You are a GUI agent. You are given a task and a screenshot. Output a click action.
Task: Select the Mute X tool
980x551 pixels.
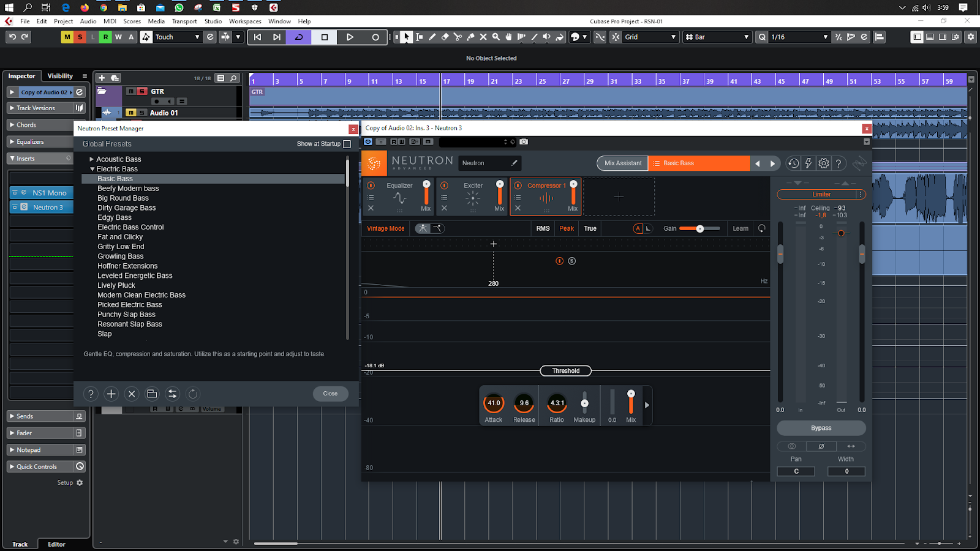(483, 37)
